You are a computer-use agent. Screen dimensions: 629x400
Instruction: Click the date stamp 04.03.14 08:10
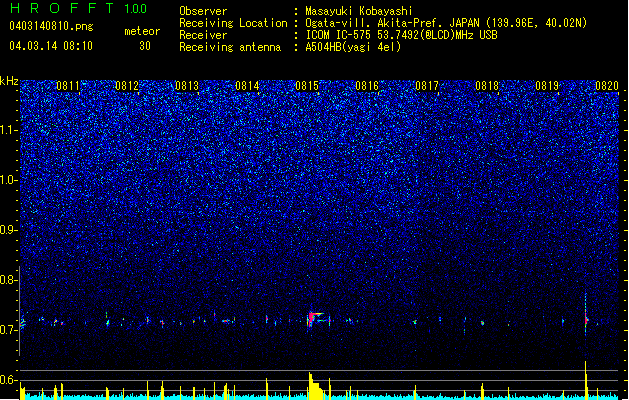point(51,46)
